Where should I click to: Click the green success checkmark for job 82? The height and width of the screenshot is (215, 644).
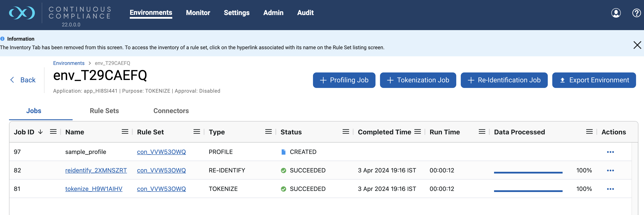point(283,170)
